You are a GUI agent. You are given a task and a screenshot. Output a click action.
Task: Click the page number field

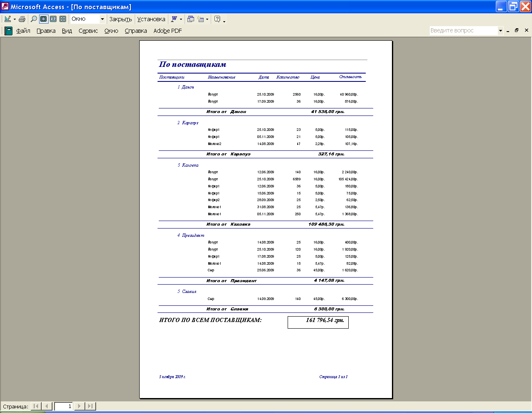pyautogui.click(x=63, y=406)
